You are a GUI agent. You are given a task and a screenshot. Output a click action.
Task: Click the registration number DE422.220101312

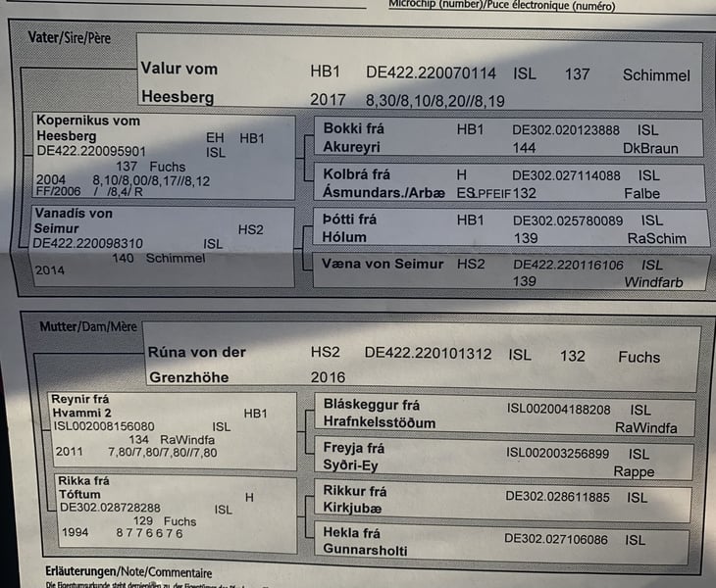pyautogui.click(x=428, y=355)
